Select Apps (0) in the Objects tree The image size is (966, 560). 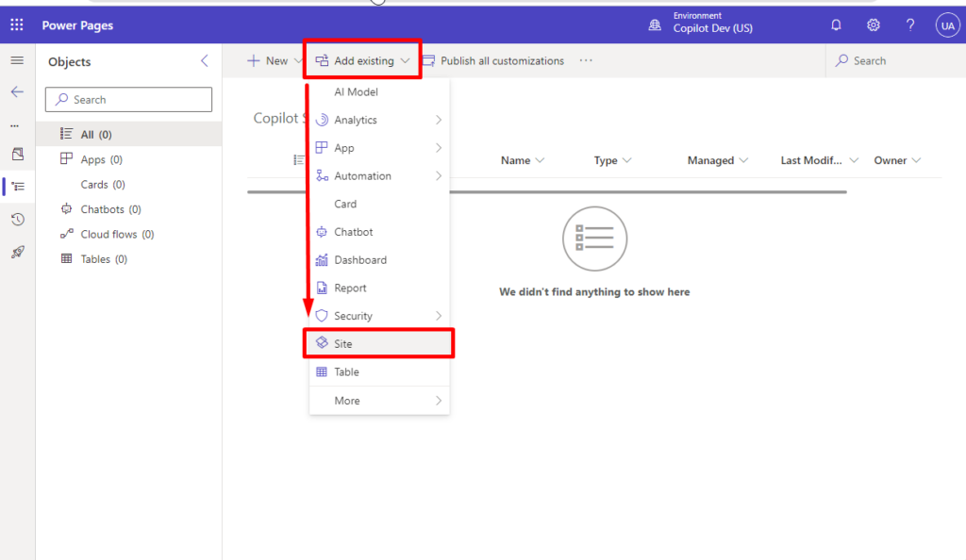click(128, 159)
